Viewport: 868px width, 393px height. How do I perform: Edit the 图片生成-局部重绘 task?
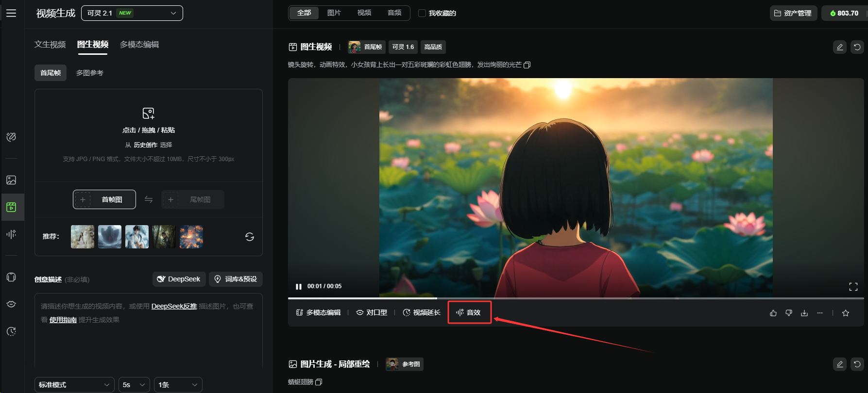[840, 364]
